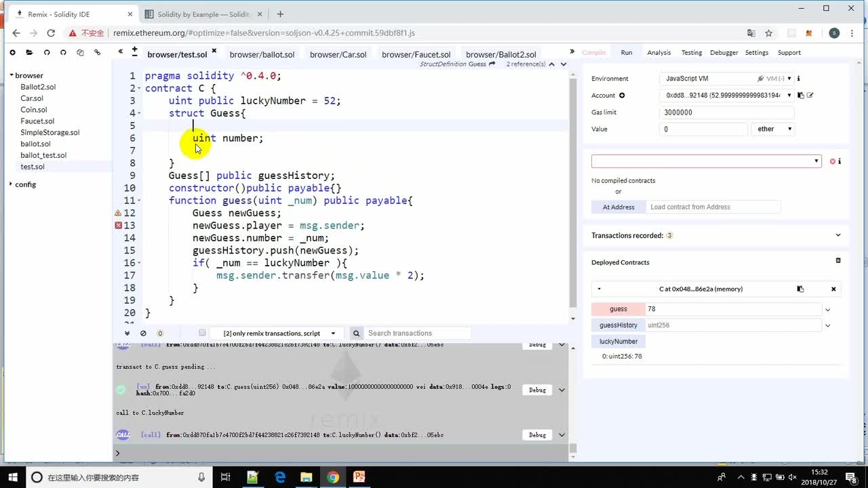Open the Account selection dropdown

[x=726, y=96]
